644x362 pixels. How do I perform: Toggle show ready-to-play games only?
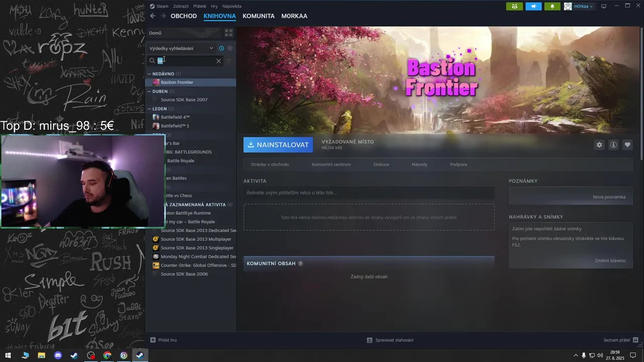point(230,48)
